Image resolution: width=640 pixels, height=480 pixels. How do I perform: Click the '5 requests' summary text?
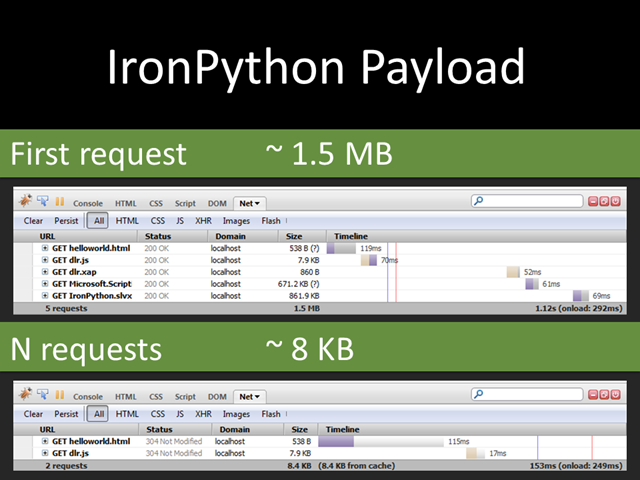point(66,308)
